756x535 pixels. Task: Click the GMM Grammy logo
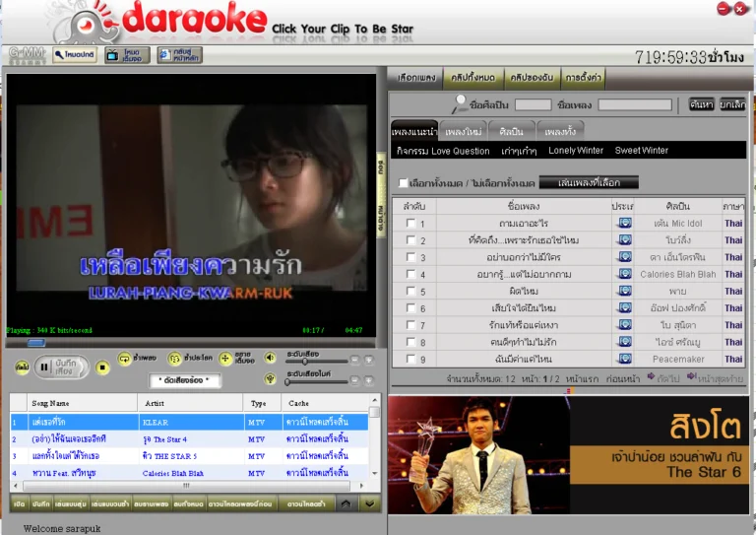coord(27,55)
